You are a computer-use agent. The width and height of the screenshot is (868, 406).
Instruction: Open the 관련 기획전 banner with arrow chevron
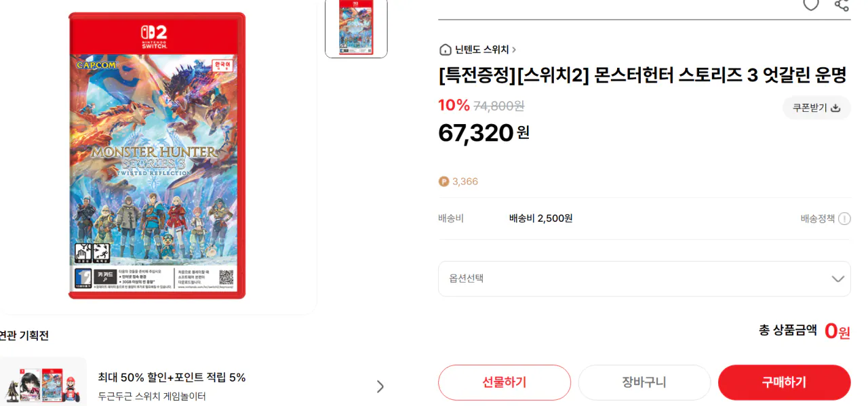(380, 386)
